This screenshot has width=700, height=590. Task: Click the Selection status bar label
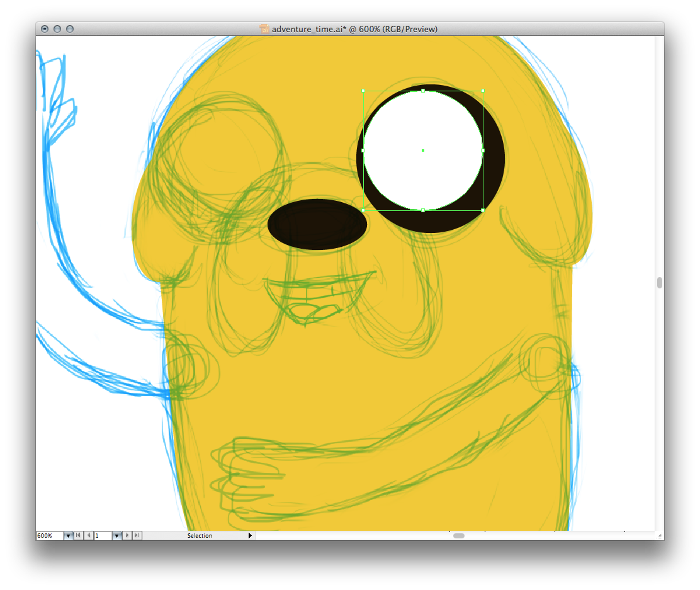pyautogui.click(x=200, y=536)
